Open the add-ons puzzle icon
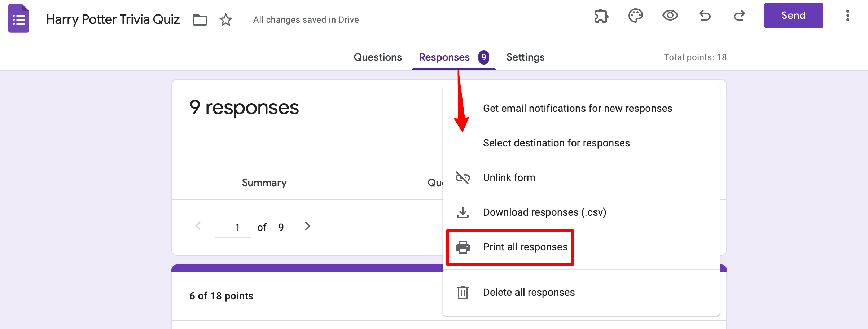 [x=601, y=16]
